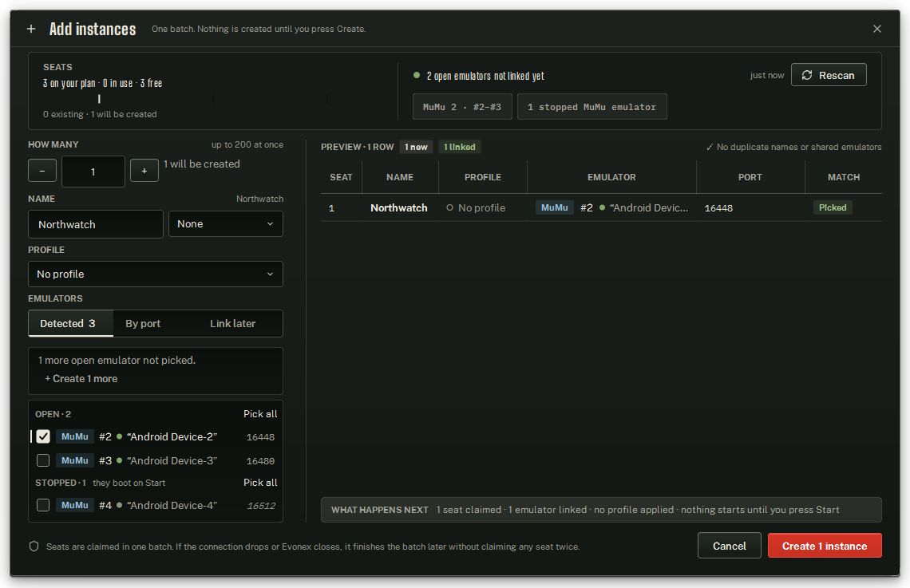Click the 1 new badge

tap(416, 148)
